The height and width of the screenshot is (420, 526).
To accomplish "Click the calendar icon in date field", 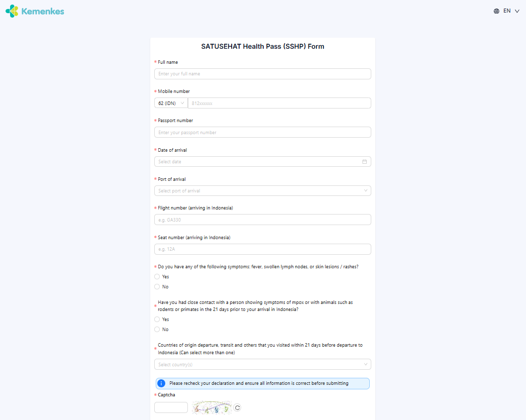I will 365,162.
